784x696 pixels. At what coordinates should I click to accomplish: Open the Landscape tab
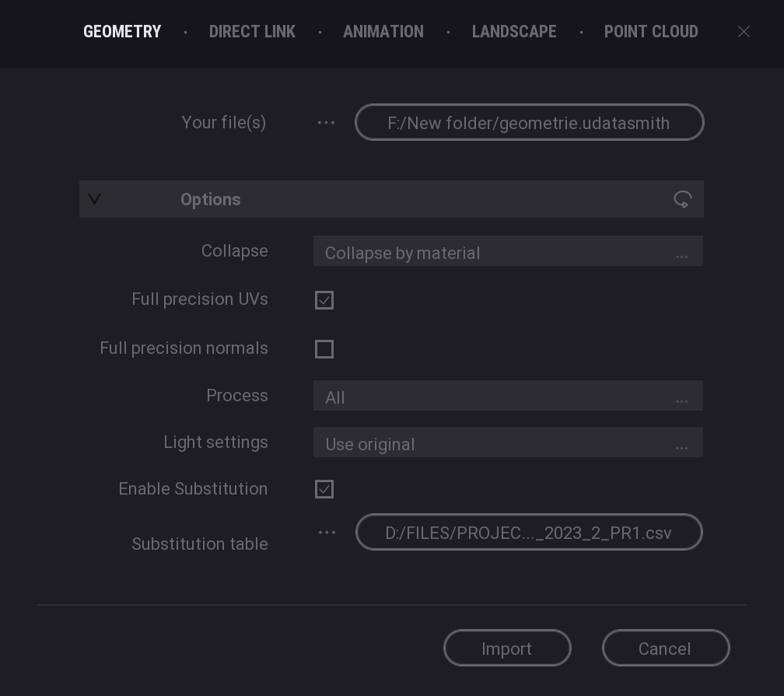(514, 32)
